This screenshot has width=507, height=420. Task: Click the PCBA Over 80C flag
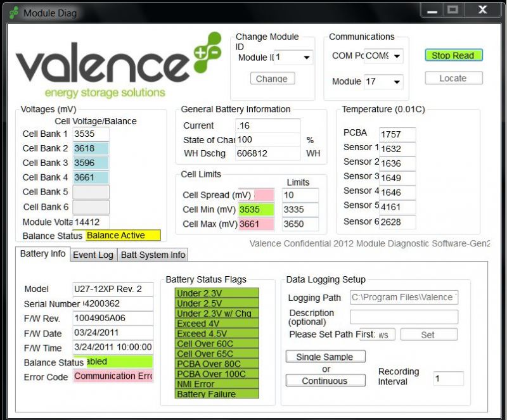click(x=217, y=364)
